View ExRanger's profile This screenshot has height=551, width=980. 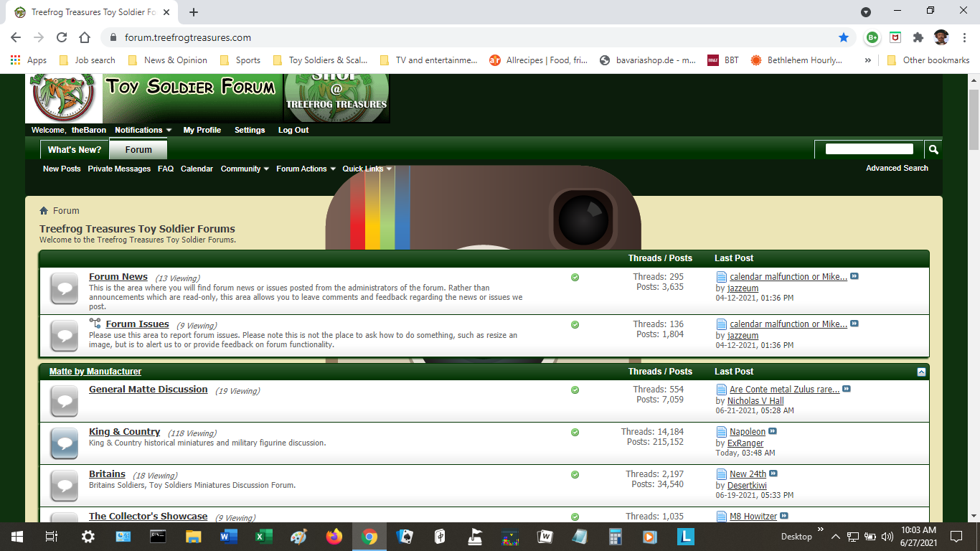pyautogui.click(x=745, y=443)
